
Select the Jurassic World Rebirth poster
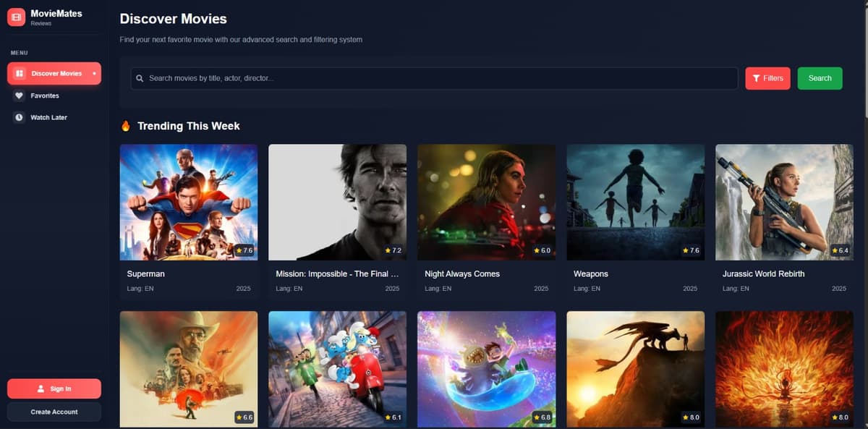click(x=784, y=202)
